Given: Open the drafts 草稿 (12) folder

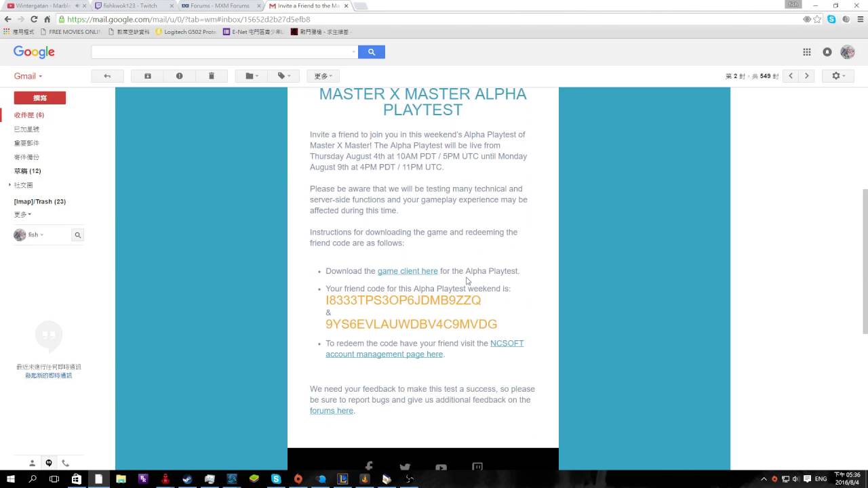Looking at the screenshot, I should point(28,171).
